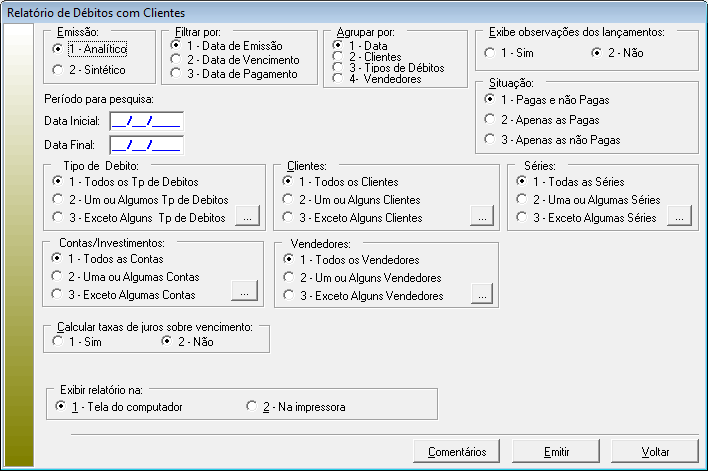The height and width of the screenshot is (471, 708).
Task: Select situação '3 - Apenas as não Pagas'
Action: click(490, 138)
